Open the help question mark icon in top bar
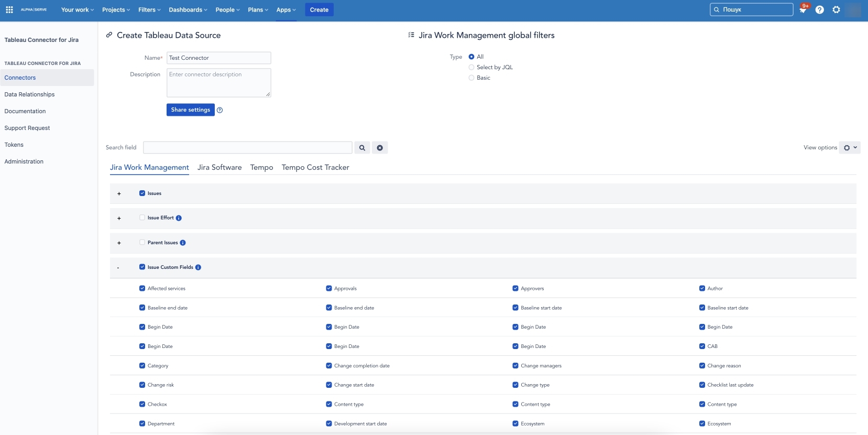 pyautogui.click(x=820, y=9)
